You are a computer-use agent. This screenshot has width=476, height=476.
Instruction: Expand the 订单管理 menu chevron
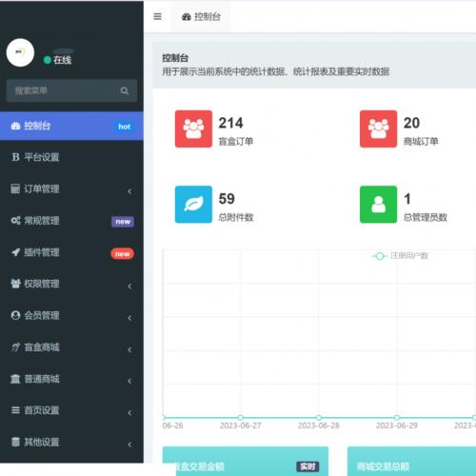pos(129,191)
